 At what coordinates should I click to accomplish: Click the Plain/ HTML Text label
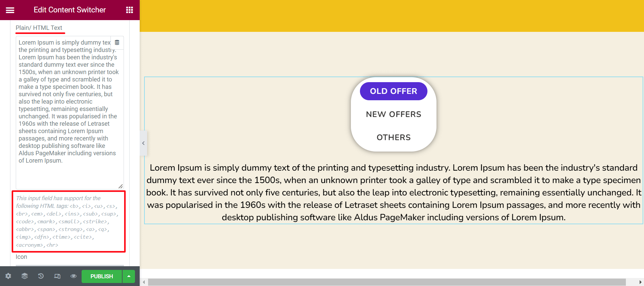tap(39, 28)
